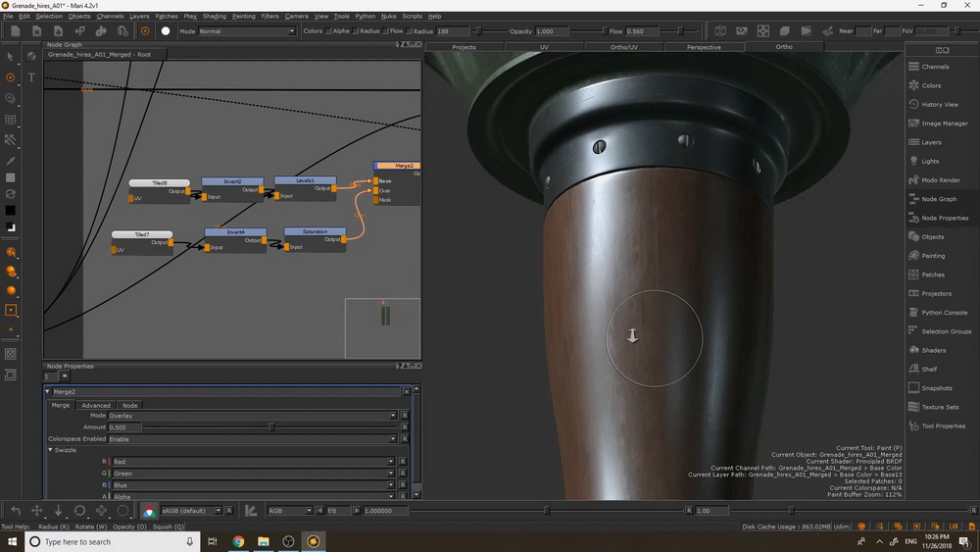The width and height of the screenshot is (980, 552).
Task: Enable the Radius checkbox next to the 188 field
Action: coord(409,31)
